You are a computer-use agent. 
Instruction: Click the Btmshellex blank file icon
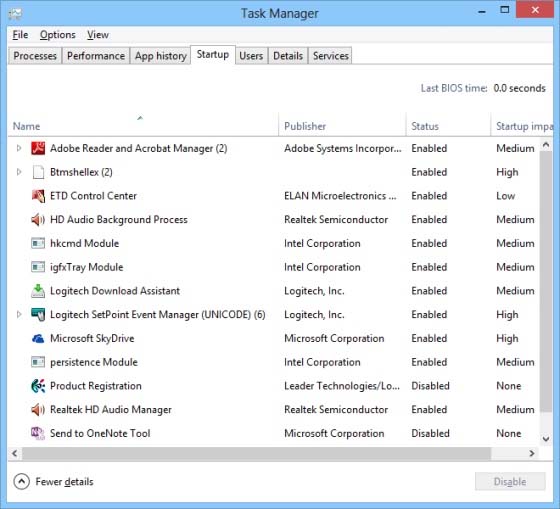(x=38, y=172)
